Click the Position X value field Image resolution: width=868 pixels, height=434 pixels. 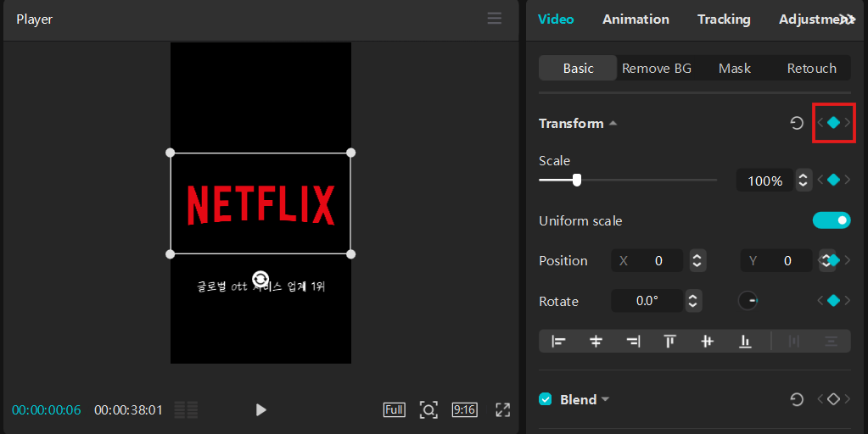647,260
